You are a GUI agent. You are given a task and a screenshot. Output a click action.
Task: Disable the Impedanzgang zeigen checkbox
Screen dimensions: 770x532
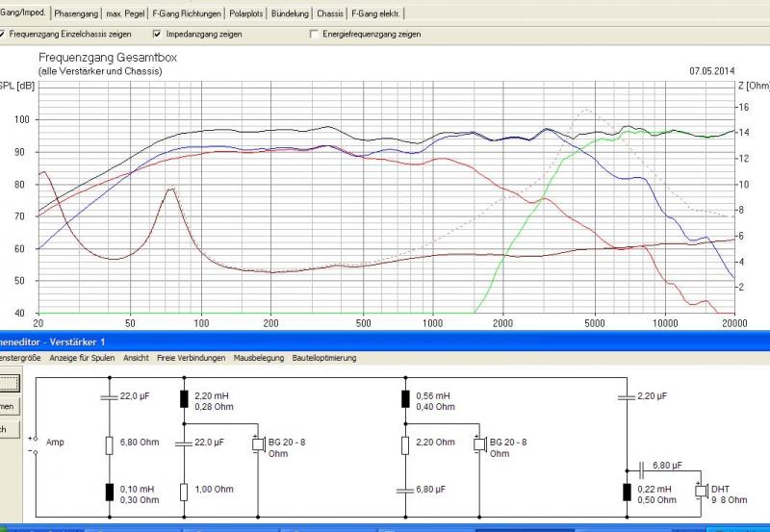[x=157, y=34]
